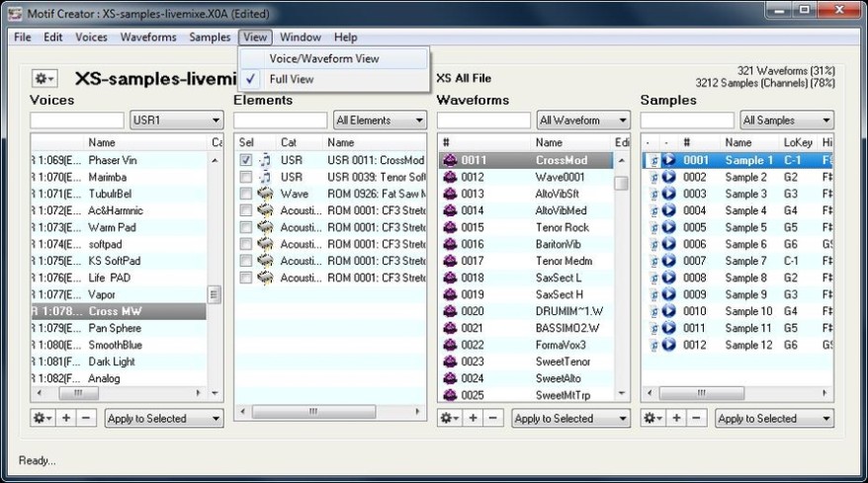Open the Voices panel gear menu
The width and height of the screenshot is (868, 483).
click(x=43, y=418)
